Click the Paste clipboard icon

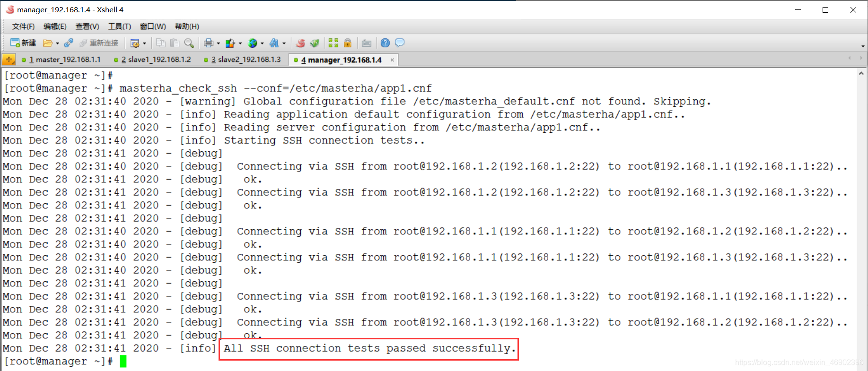point(175,43)
